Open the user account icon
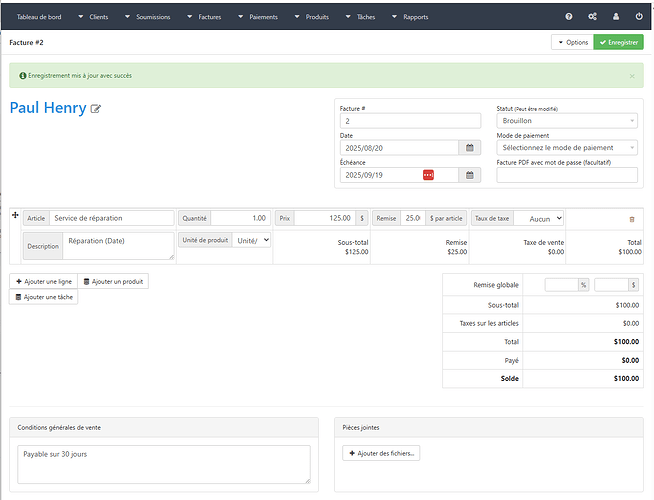This screenshot has height=500, width=654. (616, 17)
